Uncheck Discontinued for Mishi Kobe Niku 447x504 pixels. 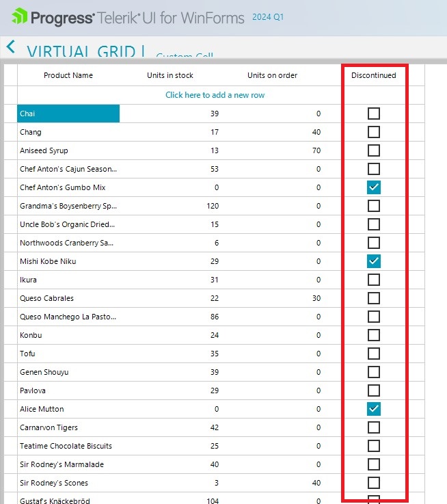tap(373, 261)
